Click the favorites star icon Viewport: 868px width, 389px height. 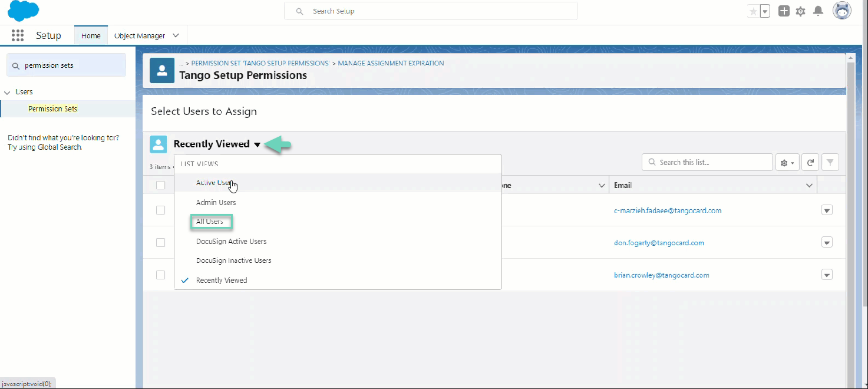point(753,11)
